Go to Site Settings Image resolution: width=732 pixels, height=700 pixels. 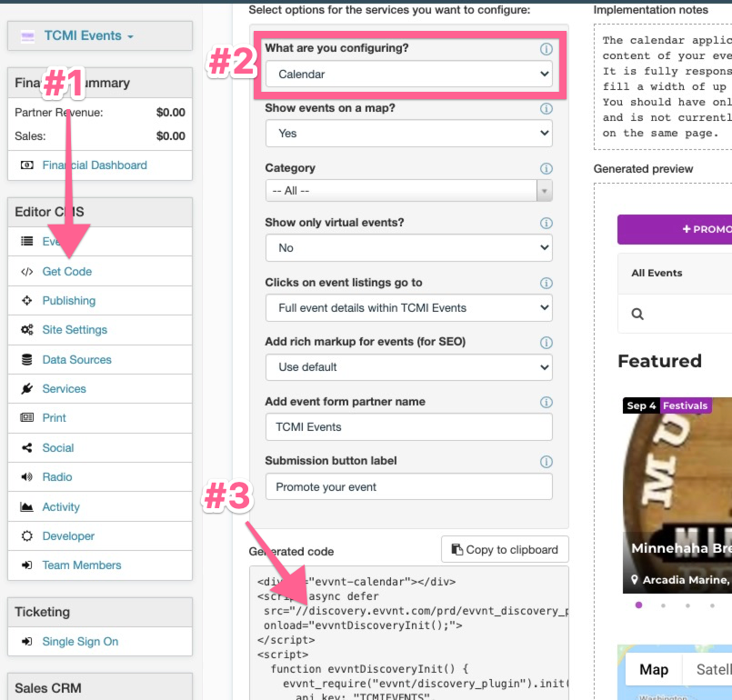point(75,330)
